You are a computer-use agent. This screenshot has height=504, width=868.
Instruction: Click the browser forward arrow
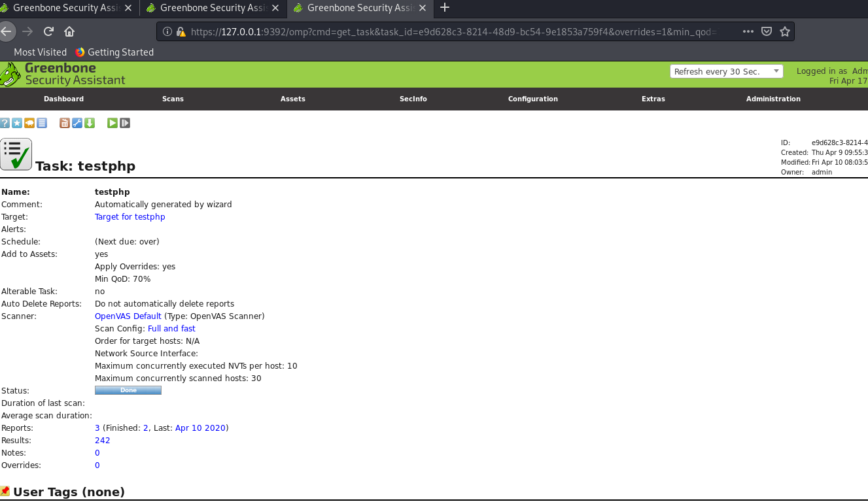(x=27, y=31)
